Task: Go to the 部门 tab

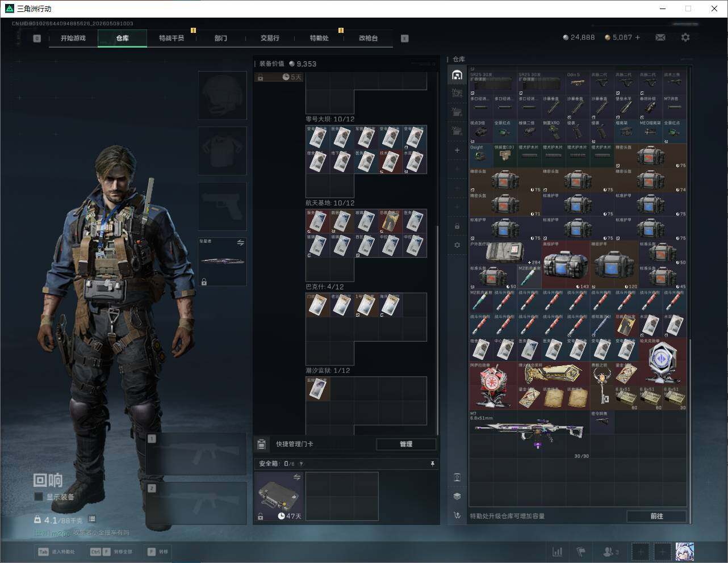Action: [x=221, y=38]
